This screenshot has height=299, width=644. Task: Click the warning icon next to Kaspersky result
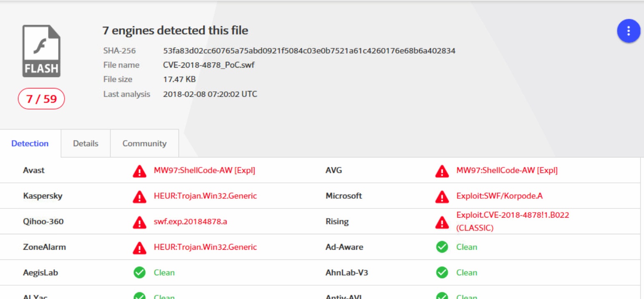(x=139, y=196)
